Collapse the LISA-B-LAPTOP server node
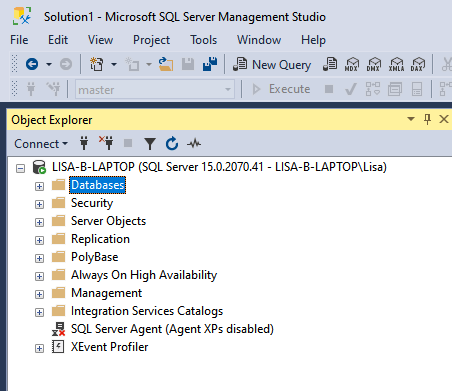 point(20,168)
